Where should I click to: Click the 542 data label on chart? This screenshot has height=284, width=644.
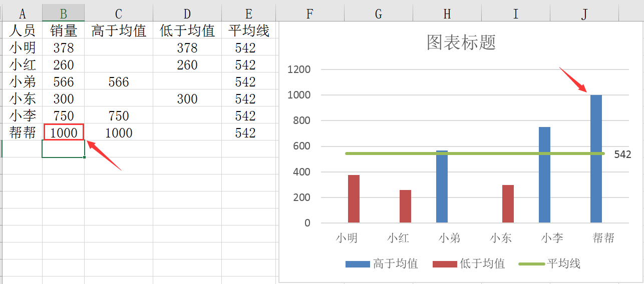pyautogui.click(x=622, y=155)
